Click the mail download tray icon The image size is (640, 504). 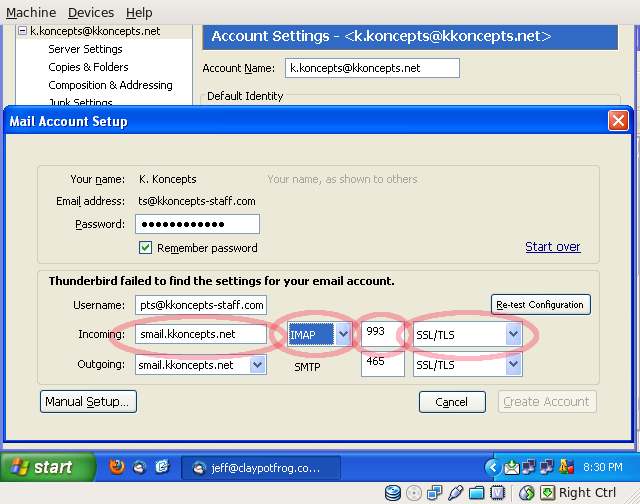pyautogui.click(x=511, y=467)
